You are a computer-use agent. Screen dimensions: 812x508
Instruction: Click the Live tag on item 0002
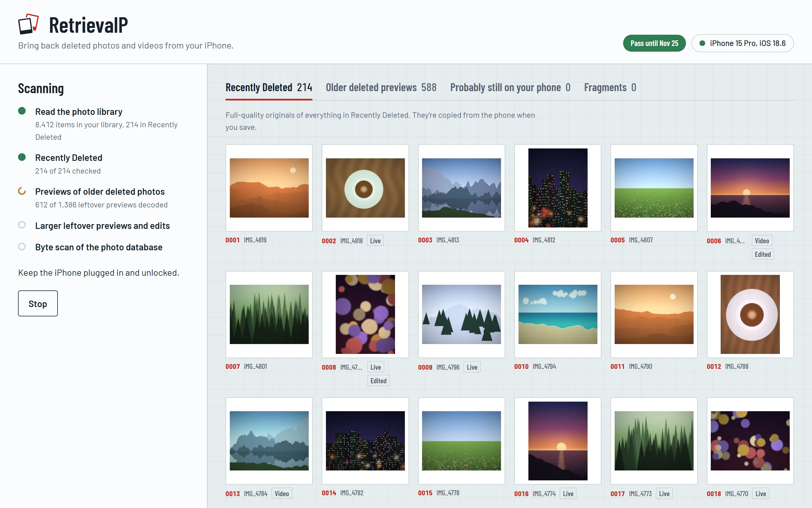(375, 240)
